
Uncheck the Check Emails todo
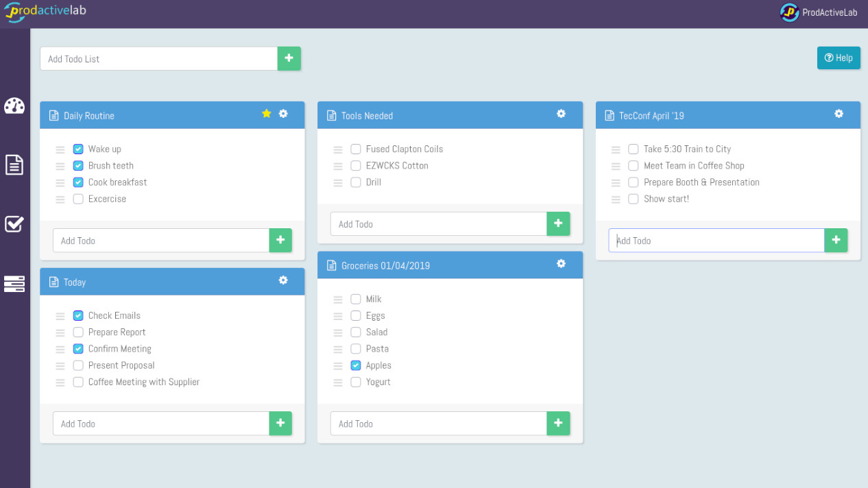coord(78,315)
